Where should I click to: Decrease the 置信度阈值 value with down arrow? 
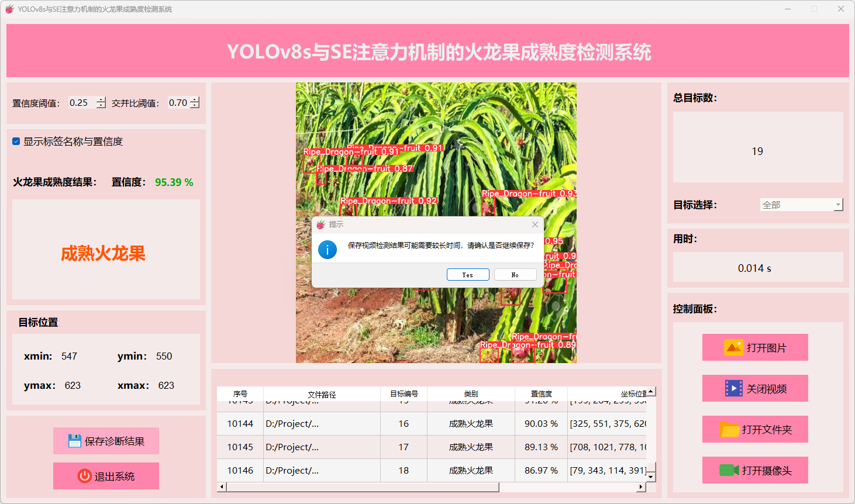[x=101, y=106]
